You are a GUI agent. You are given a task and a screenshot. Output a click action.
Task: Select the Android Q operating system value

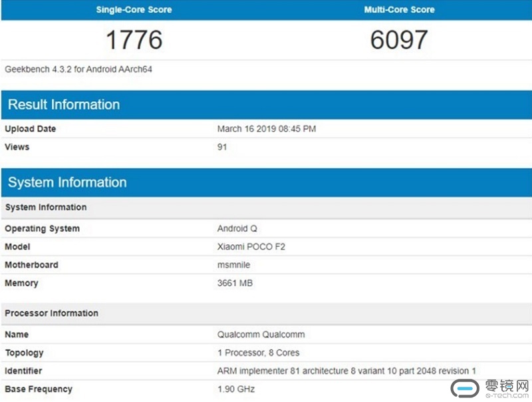[x=237, y=229]
